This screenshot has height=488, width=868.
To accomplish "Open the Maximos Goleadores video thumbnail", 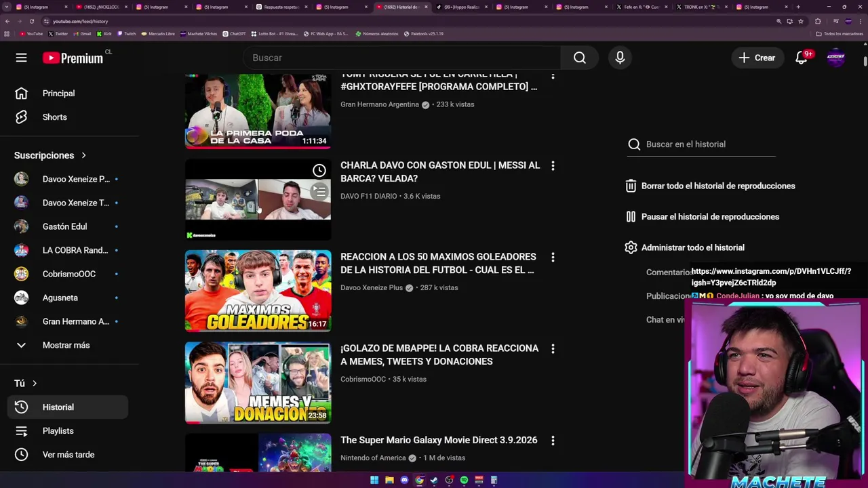I will [258, 291].
